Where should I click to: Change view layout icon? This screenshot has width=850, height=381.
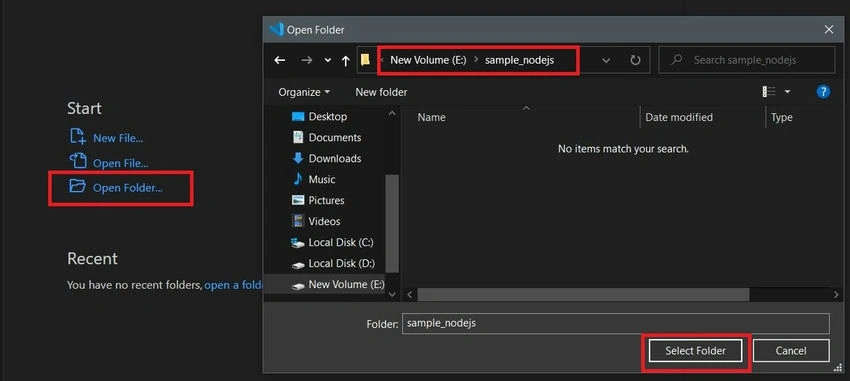pyautogui.click(x=769, y=92)
